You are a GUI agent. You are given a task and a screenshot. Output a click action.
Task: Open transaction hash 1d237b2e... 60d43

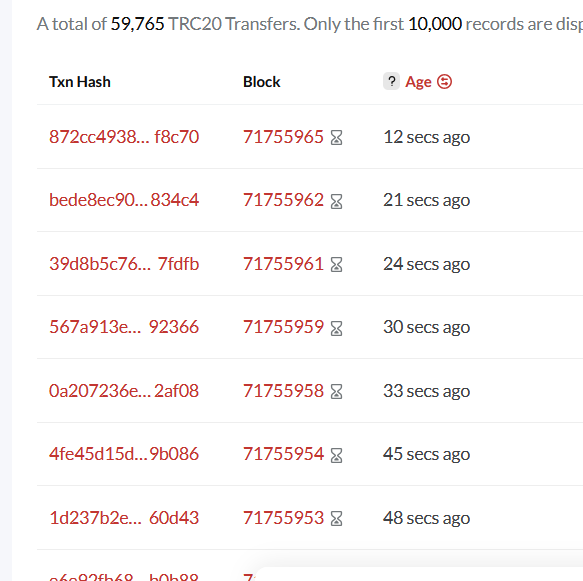click(x=124, y=518)
